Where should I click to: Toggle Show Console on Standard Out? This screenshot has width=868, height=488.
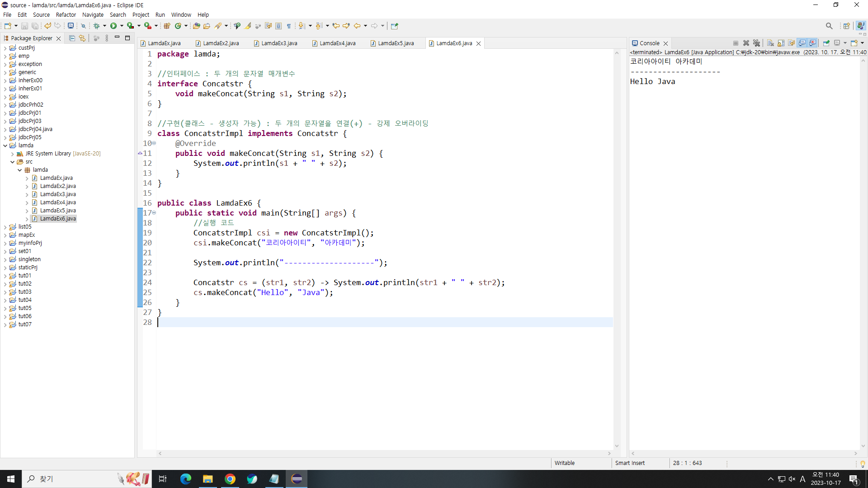coord(802,43)
